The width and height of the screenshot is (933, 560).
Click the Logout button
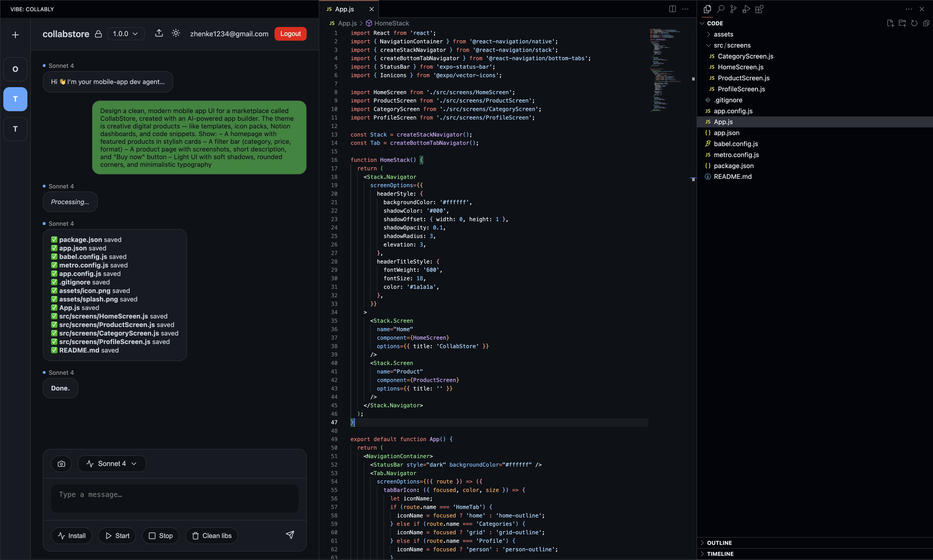point(290,34)
